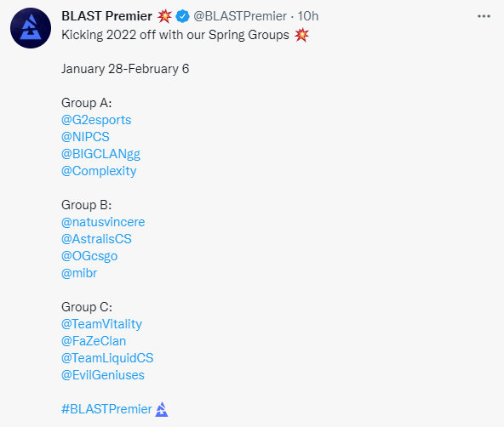This screenshot has width=504, height=427.
Task: Open the @BLASTPremier handle link
Action: pyautogui.click(x=240, y=16)
